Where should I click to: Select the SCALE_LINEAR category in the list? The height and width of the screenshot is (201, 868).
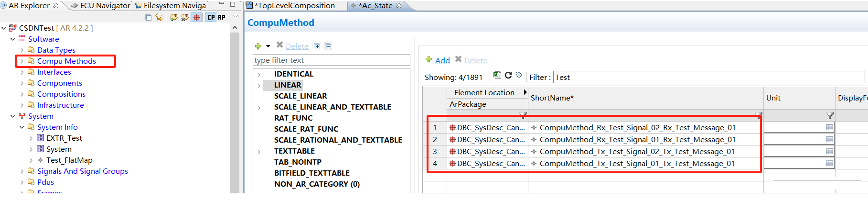point(300,96)
